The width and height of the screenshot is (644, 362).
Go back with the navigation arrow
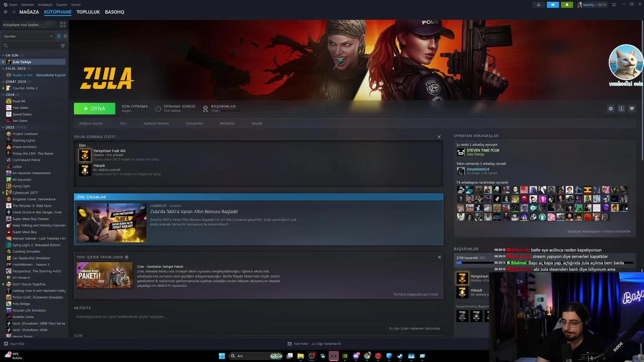(x=6, y=12)
